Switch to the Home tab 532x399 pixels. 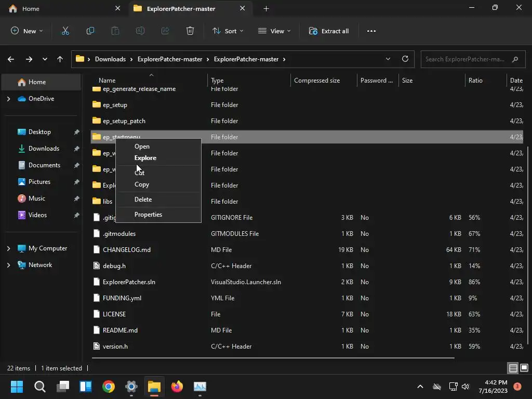(64, 8)
